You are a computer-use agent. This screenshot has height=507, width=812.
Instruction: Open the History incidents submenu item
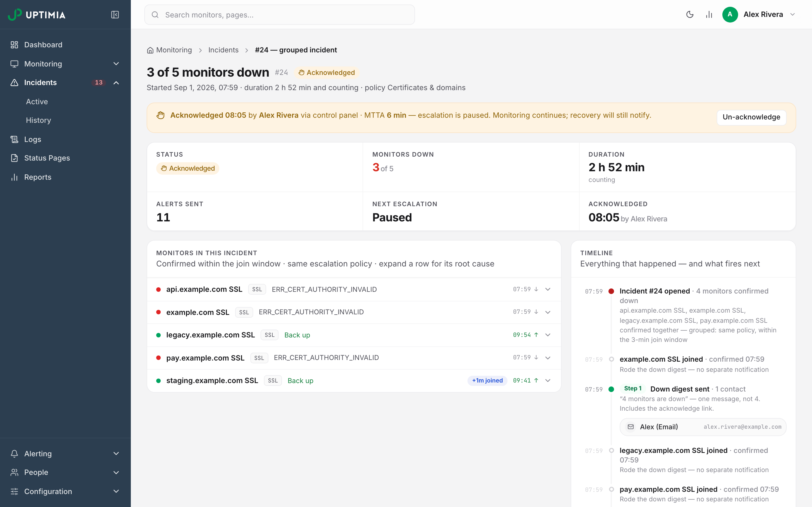39,120
